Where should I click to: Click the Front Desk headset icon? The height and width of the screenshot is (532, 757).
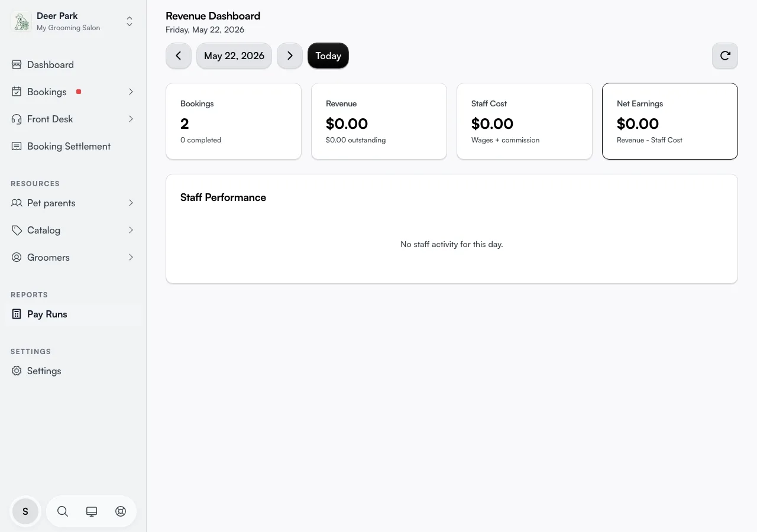(17, 119)
